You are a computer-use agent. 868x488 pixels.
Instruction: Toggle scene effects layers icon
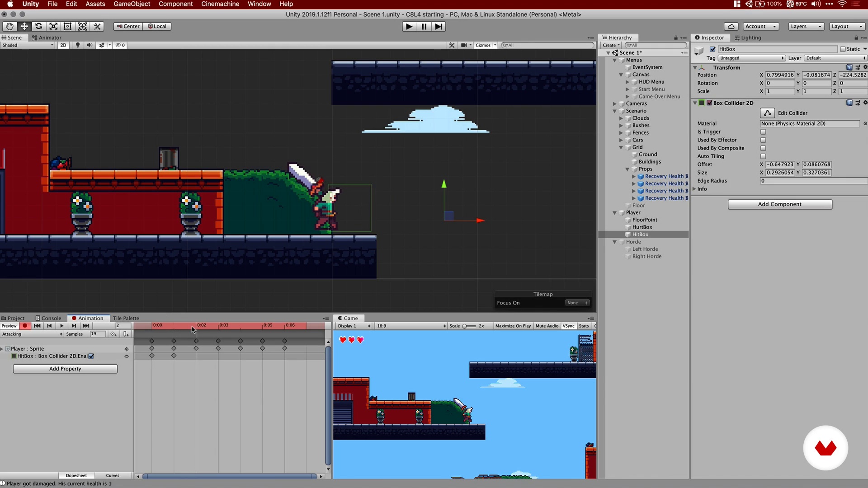pyautogui.click(x=102, y=45)
